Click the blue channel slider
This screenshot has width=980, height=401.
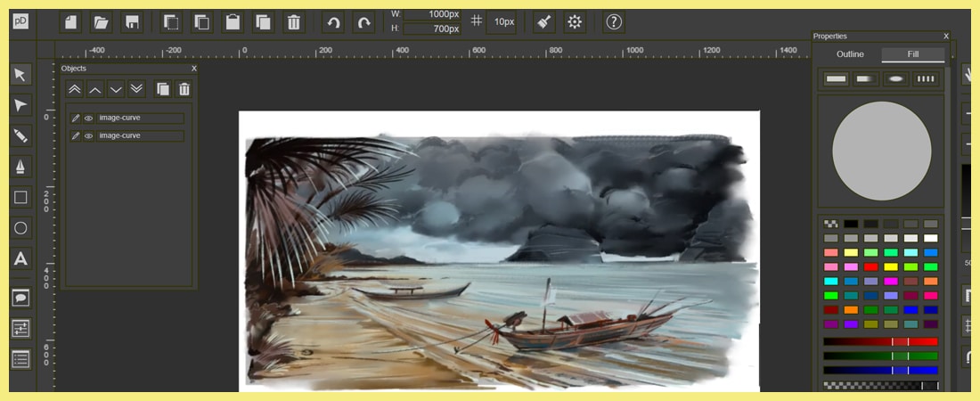coord(880,371)
